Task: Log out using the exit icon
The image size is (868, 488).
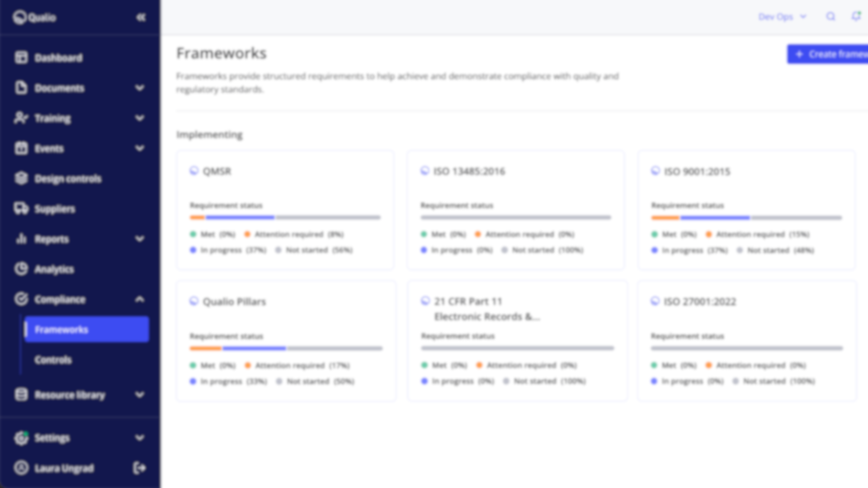Action: tap(140, 468)
